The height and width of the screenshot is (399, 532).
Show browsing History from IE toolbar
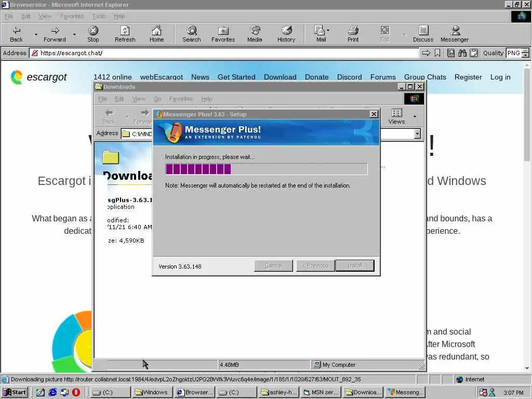pyautogui.click(x=286, y=34)
